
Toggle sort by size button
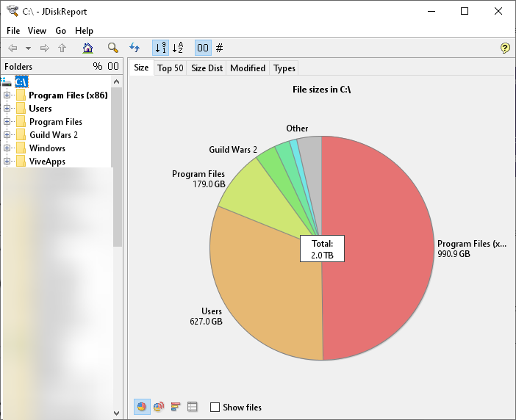(160, 48)
